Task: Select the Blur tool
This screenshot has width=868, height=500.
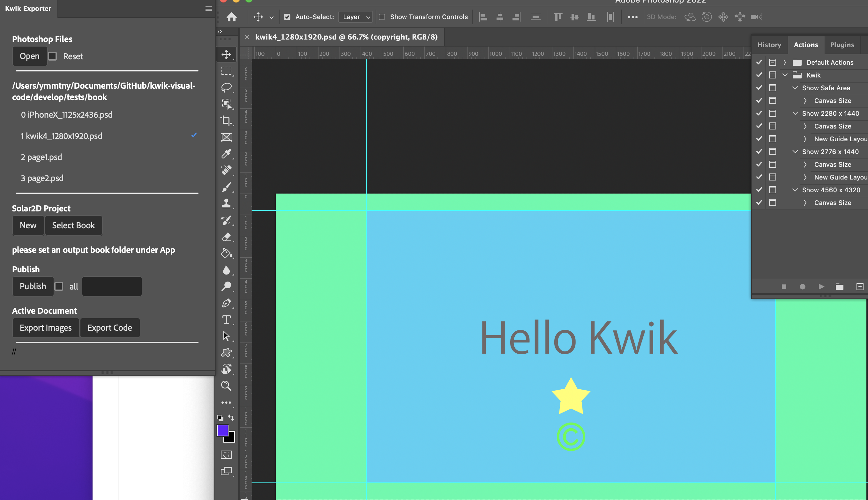Action: coord(226,270)
